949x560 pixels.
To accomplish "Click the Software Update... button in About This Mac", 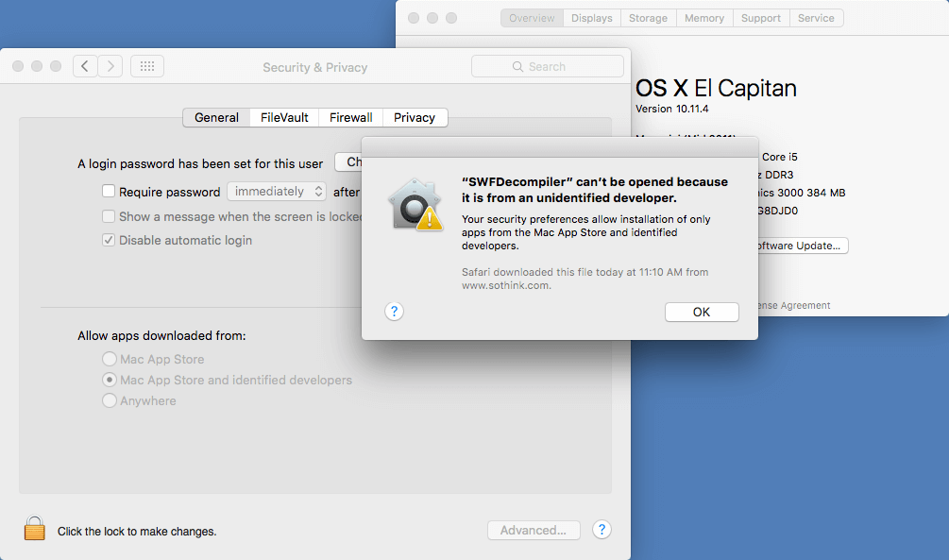I will (804, 246).
